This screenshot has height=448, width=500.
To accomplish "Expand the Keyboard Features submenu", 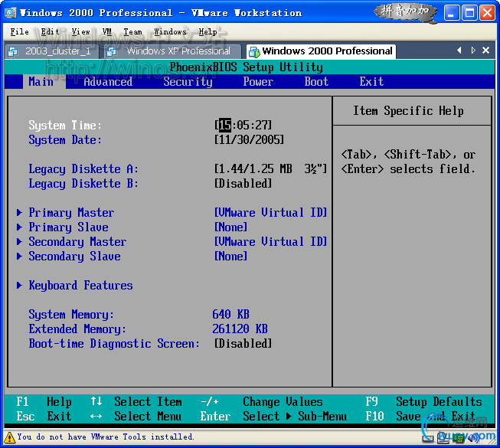I will (80, 286).
